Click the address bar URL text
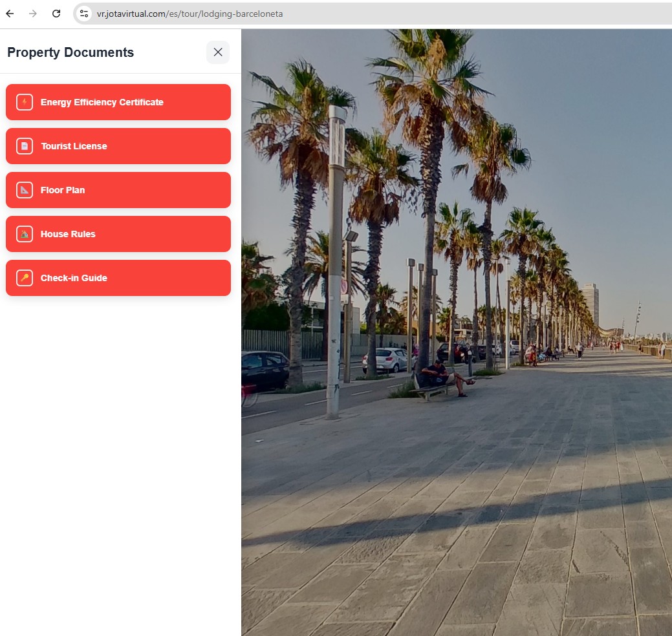672x636 pixels. pyautogui.click(x=190, y=14)
